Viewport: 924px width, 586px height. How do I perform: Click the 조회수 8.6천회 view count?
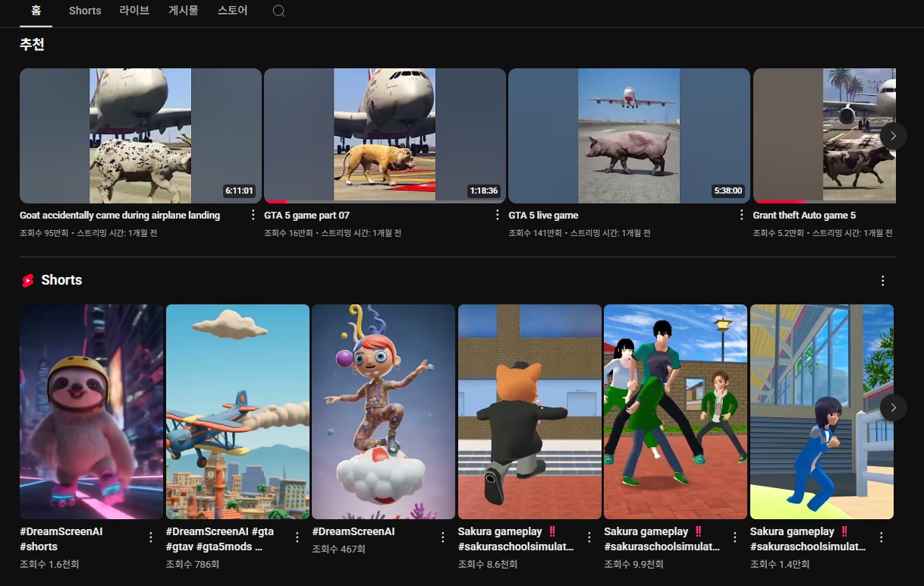[488, 565]
